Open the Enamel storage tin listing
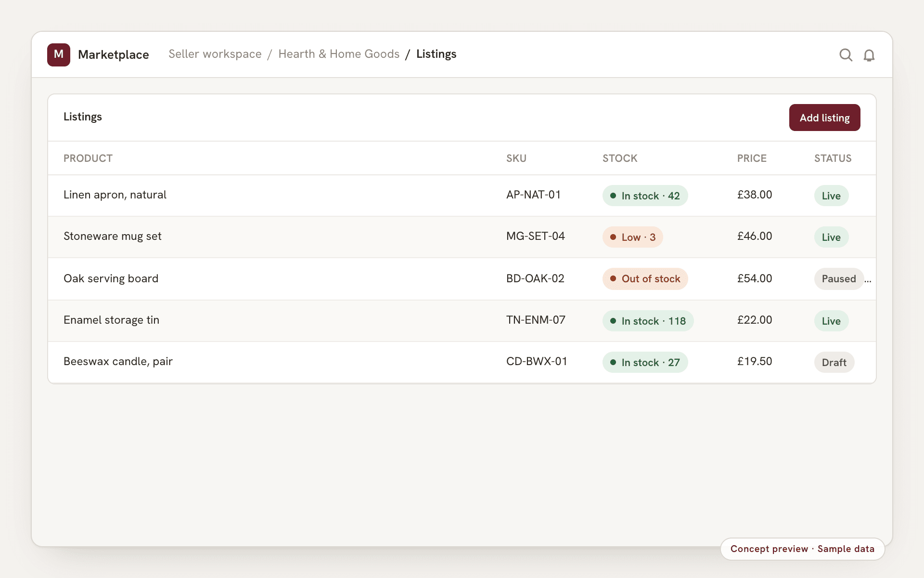Screen dimensions: 924x578 coord(111,320)
